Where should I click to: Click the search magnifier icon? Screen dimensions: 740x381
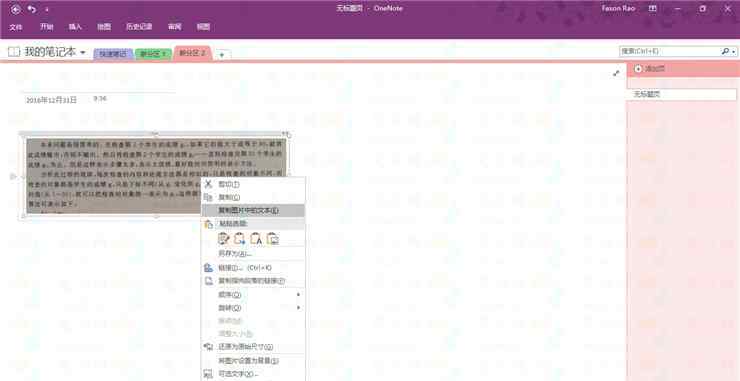point(725,51)
